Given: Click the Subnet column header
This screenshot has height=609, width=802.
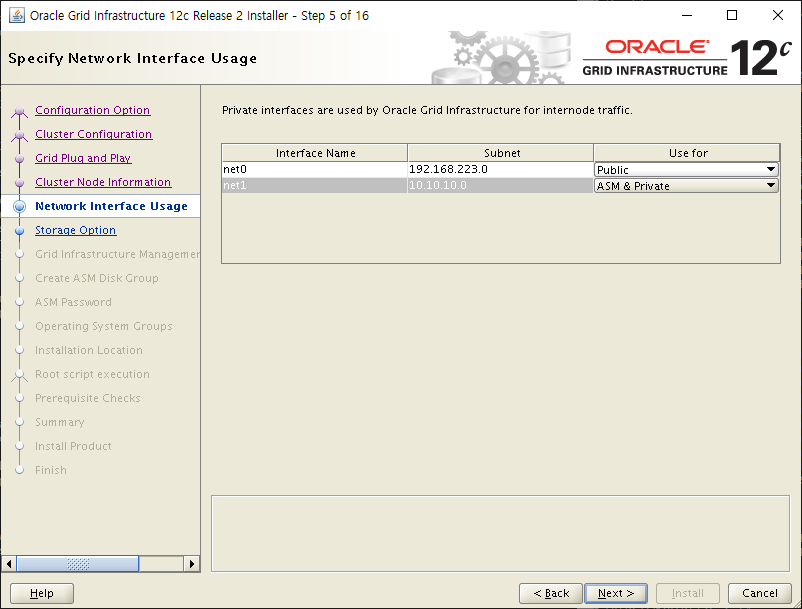Looking at the screenshot, I should (x=501, y=153).
